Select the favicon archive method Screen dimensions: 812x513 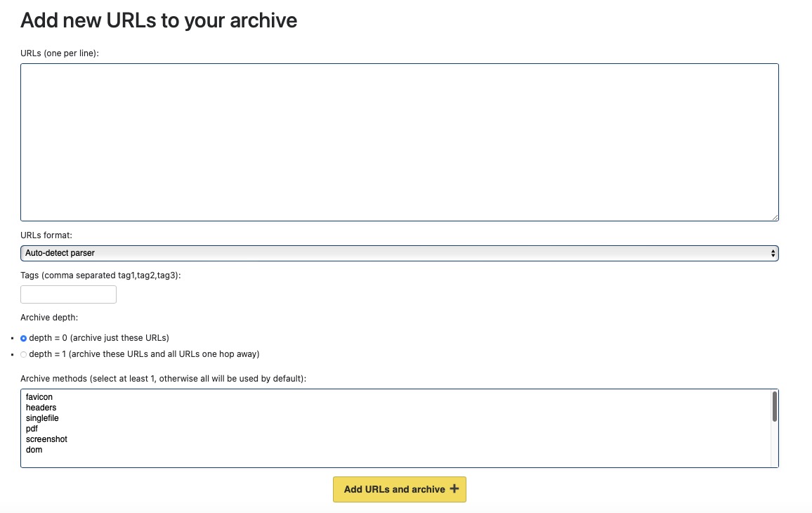pyautogui.click(x=39, y=397)
